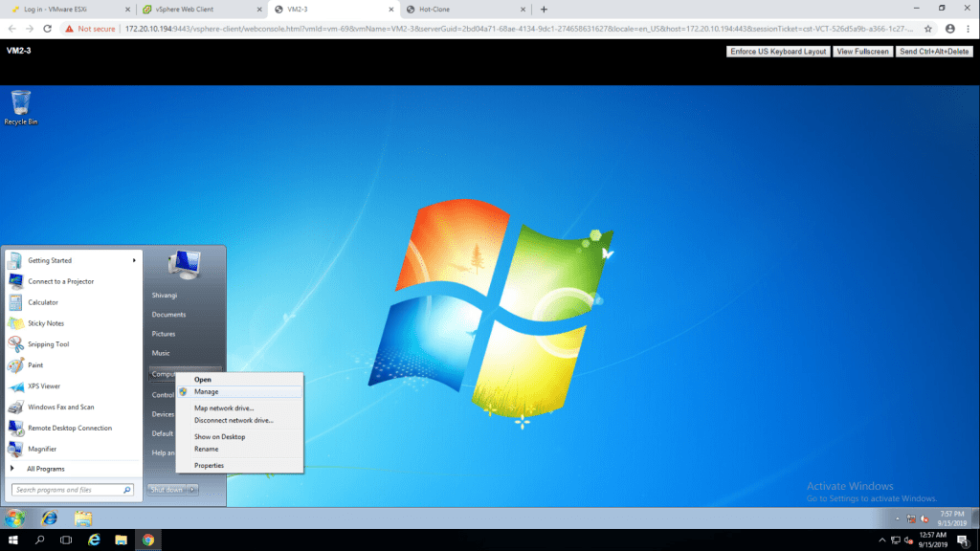Start Paint from the pinned programs list
Screen dimensions: 980x551
point(35,365)
